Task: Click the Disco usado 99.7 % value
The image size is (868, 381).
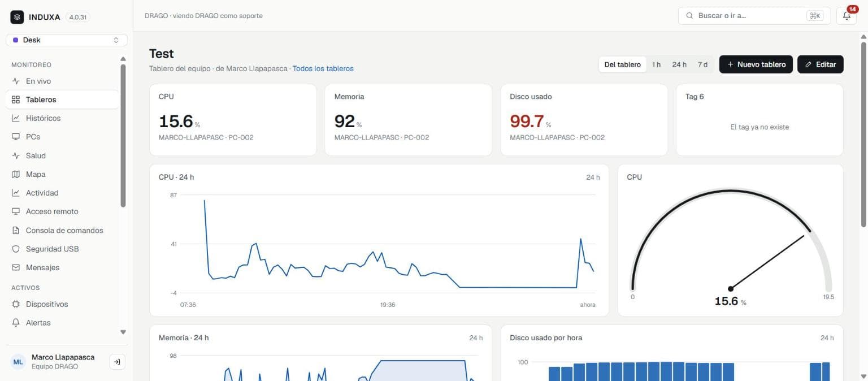Action: [530, 122]
